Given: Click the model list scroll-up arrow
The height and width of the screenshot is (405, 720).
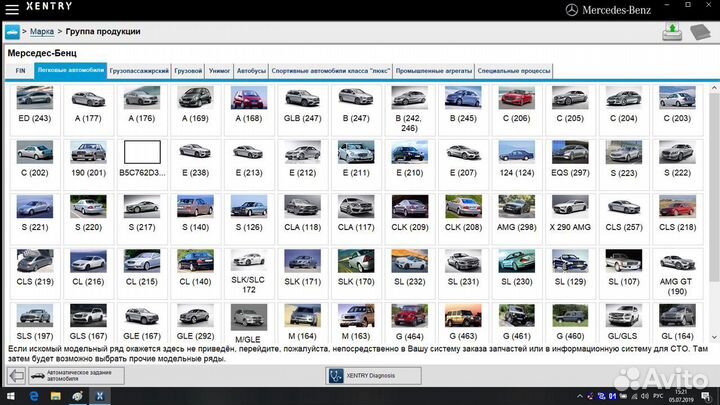Looking at the screenshot, I should coord(714,87).
